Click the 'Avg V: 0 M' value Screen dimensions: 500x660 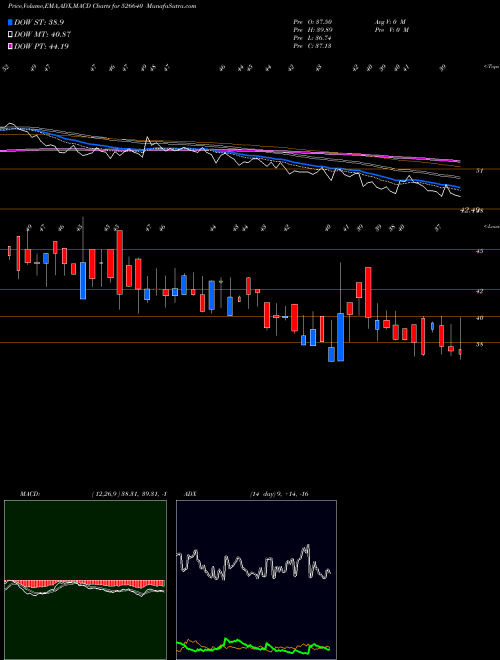pos(390,22)
